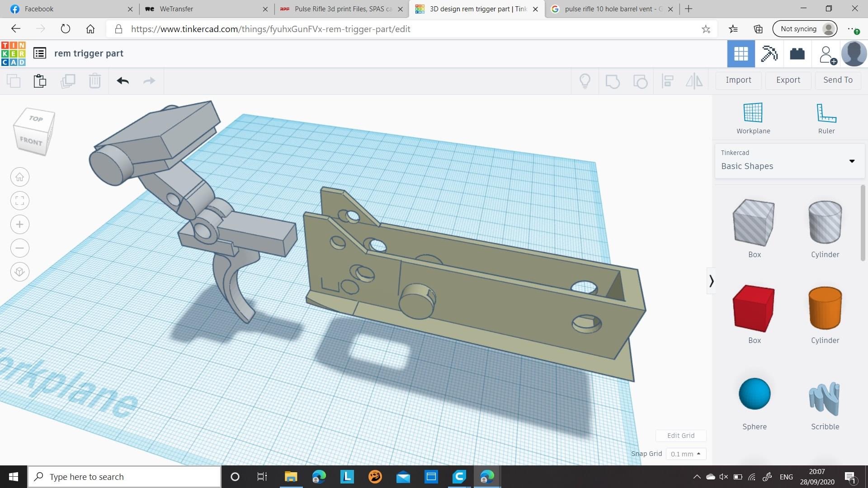This screenshot has height=488, width=868.
Task: Zoom out with the minus button
Action: 19,248
